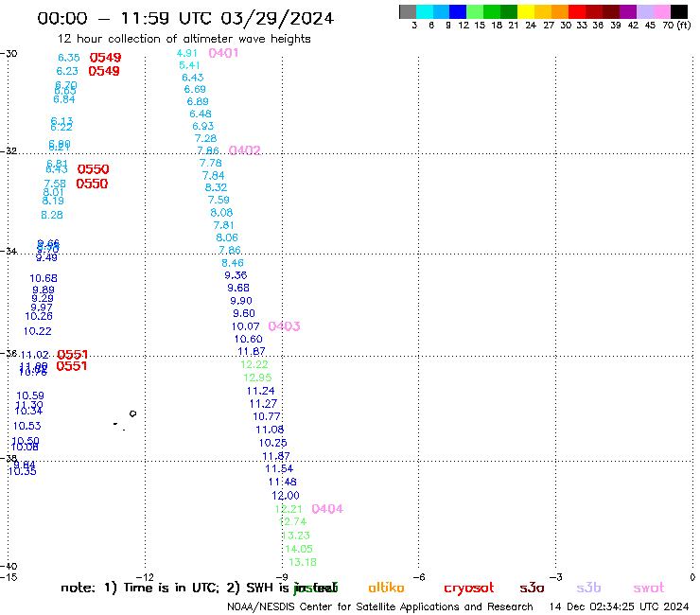Click the wave height value 10.60
Image resolution: width=700 pixels, height=615 pixels.
click(x=249, y=340)
